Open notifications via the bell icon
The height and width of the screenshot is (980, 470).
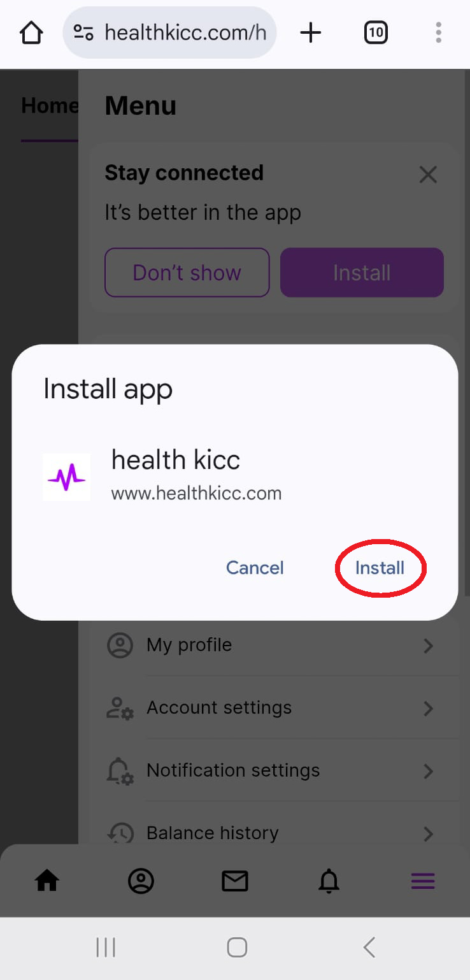pyautogui.click(x=329, y=881)
